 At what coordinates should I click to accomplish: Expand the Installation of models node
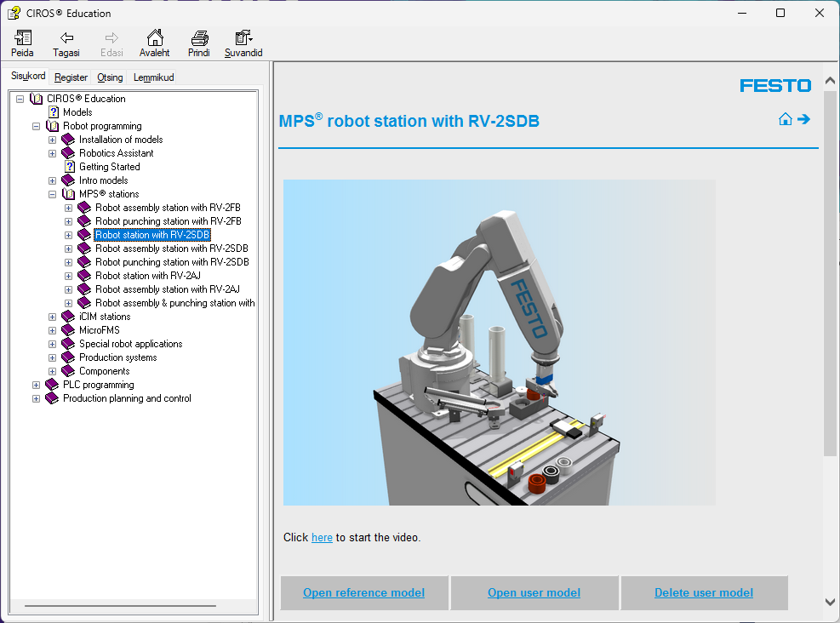53,140
